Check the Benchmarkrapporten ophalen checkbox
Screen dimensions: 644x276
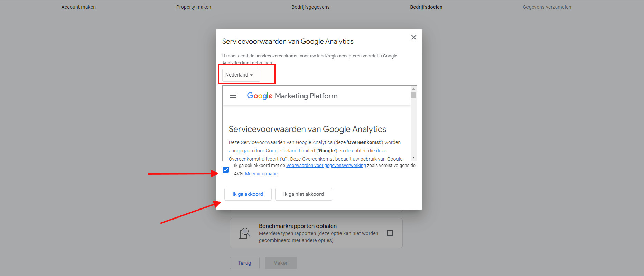coord(390,233)
